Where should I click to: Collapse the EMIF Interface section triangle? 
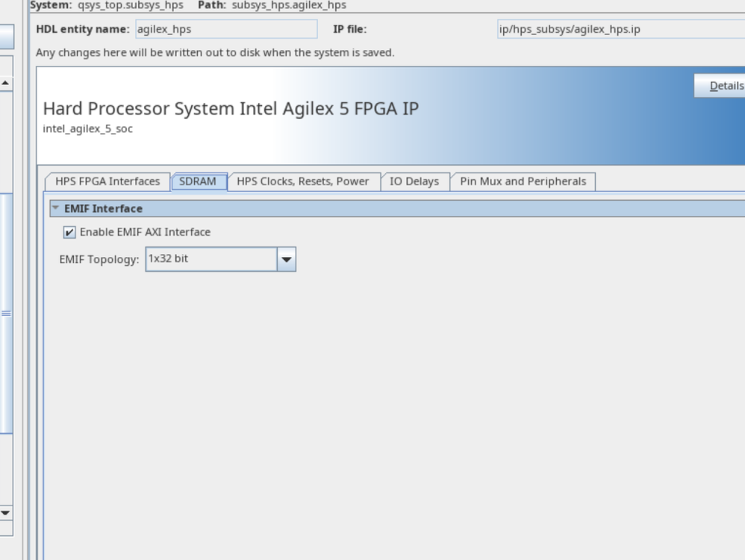tap(55, 208)
